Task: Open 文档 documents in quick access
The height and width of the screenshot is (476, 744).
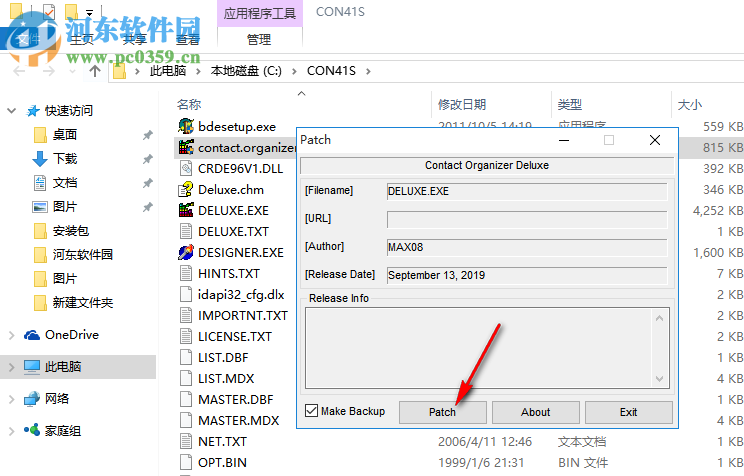Action: [65, 183]
